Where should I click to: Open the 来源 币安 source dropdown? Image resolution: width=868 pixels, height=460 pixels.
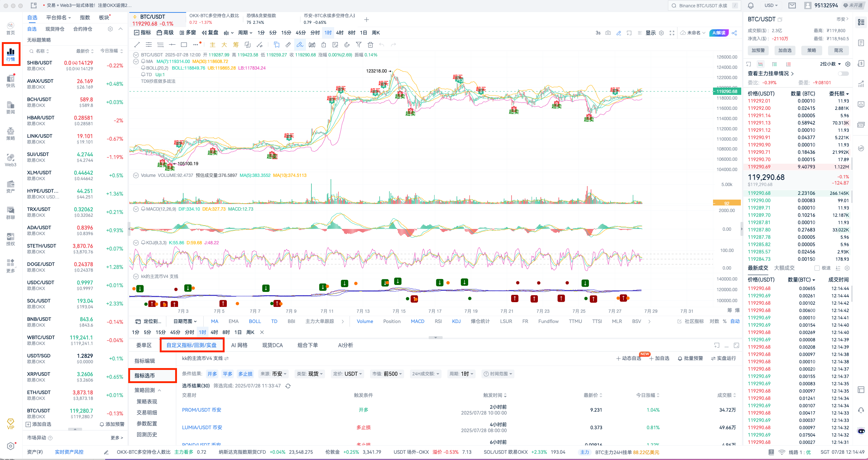tap(274, 374)
